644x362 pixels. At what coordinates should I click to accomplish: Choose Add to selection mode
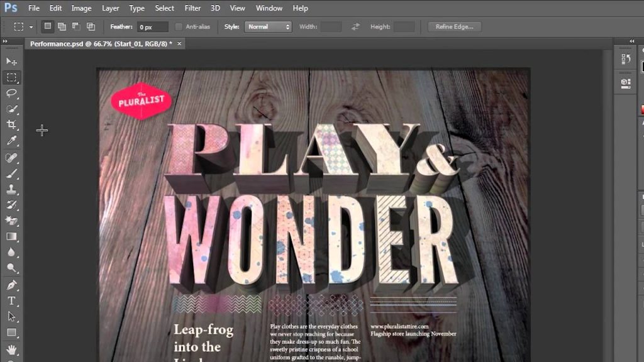click(62, 27)
